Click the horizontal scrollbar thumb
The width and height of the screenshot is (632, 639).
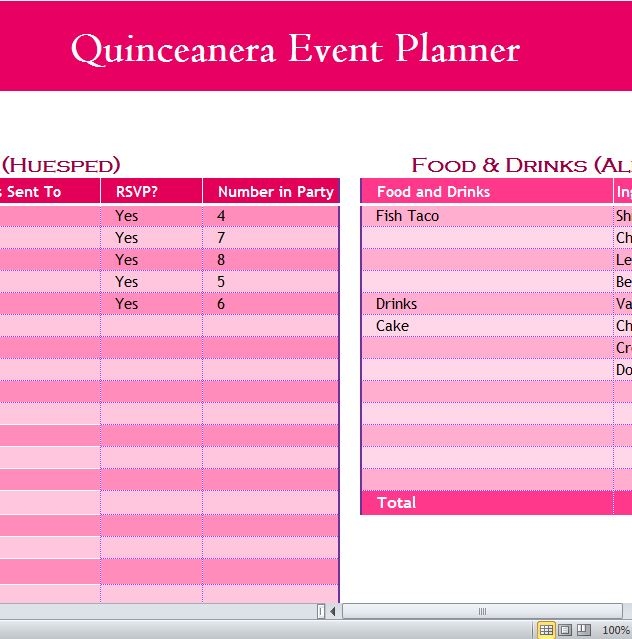(x=484, y=611)
